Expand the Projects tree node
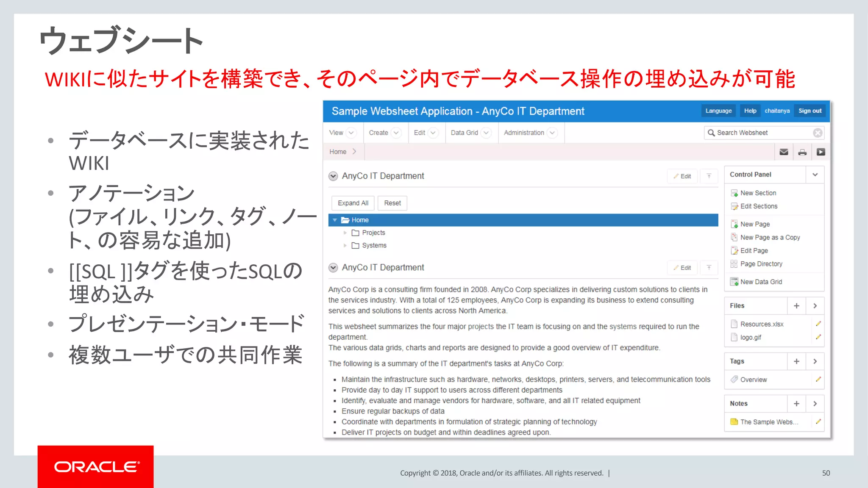Image resolution: width=868 pixels, height=488 pixels. [345, 233]
